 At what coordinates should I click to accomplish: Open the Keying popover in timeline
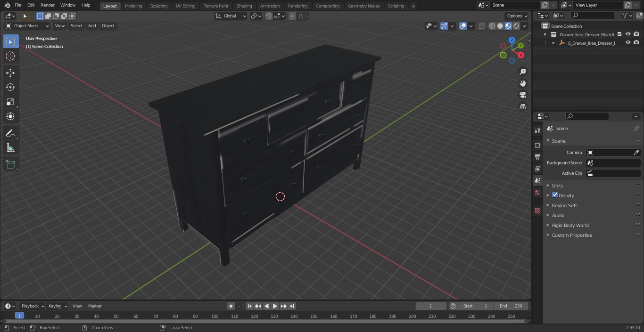point(58,306)
